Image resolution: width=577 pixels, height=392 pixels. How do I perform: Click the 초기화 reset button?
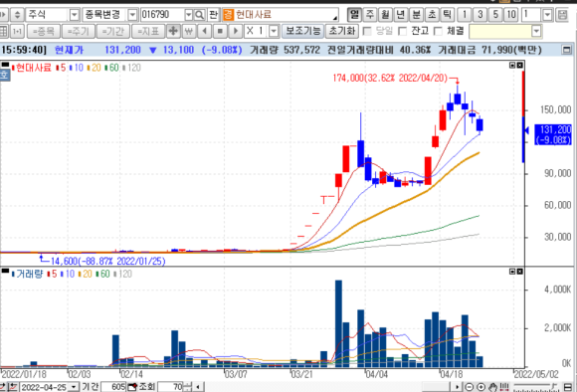pyautogui.click(x=342, y=31)
